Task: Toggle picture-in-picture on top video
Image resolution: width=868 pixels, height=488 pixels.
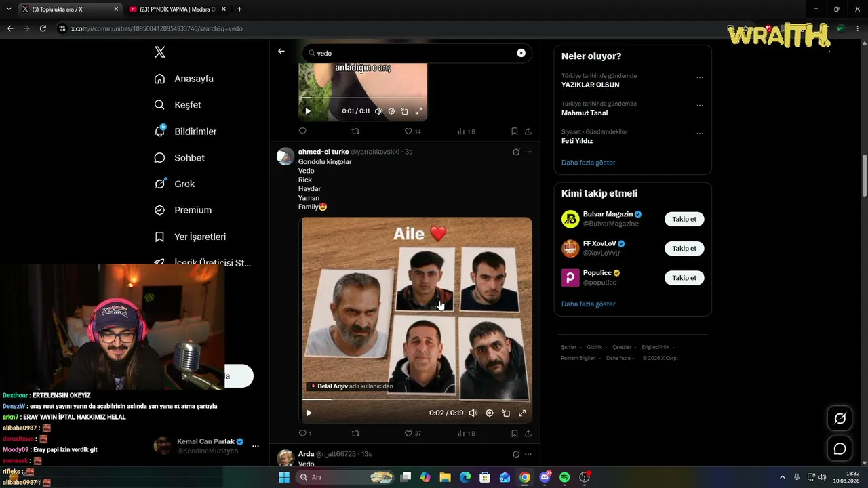Action: click(x=404, y=111)
